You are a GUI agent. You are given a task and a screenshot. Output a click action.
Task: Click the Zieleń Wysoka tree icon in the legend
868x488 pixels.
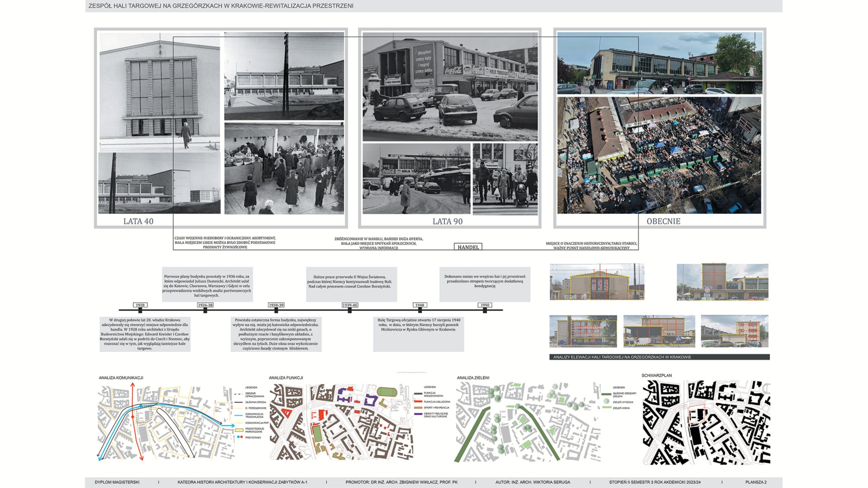tap(607, 402)
